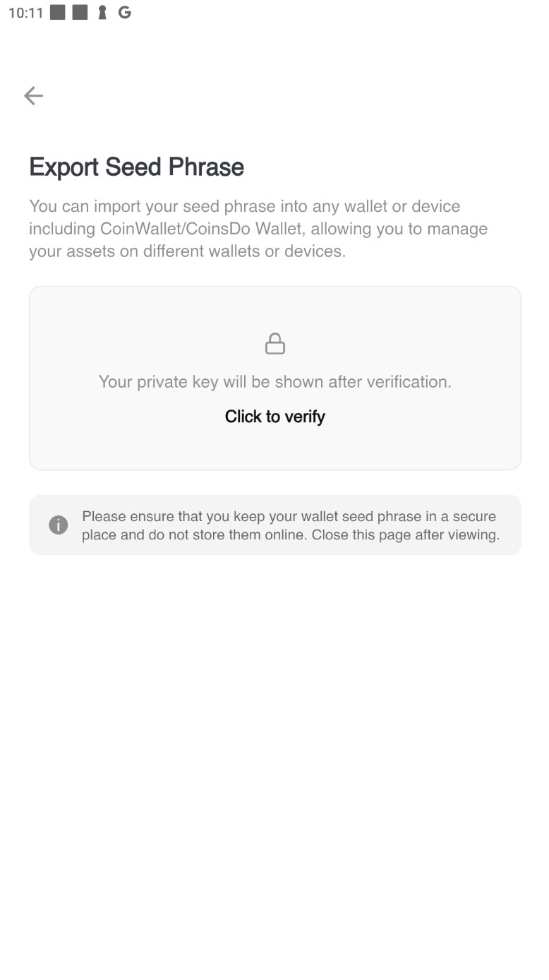Screen dimensions: 549x980
Task: Click the "You can import your seed phrase" line
Action: click(x=244, y=206)
